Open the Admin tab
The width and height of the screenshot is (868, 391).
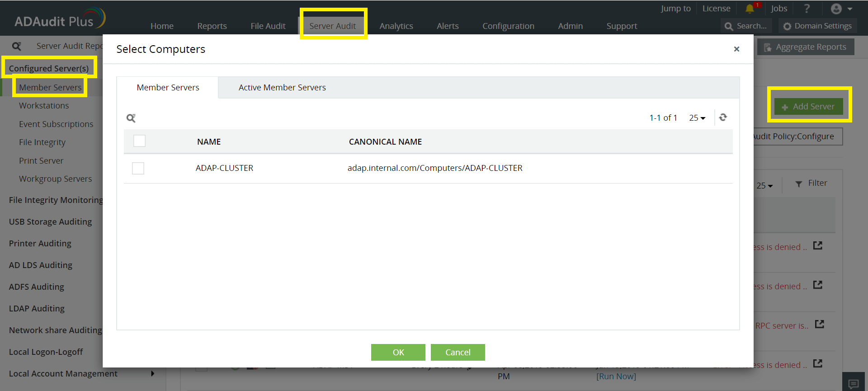tap(570, 26)
